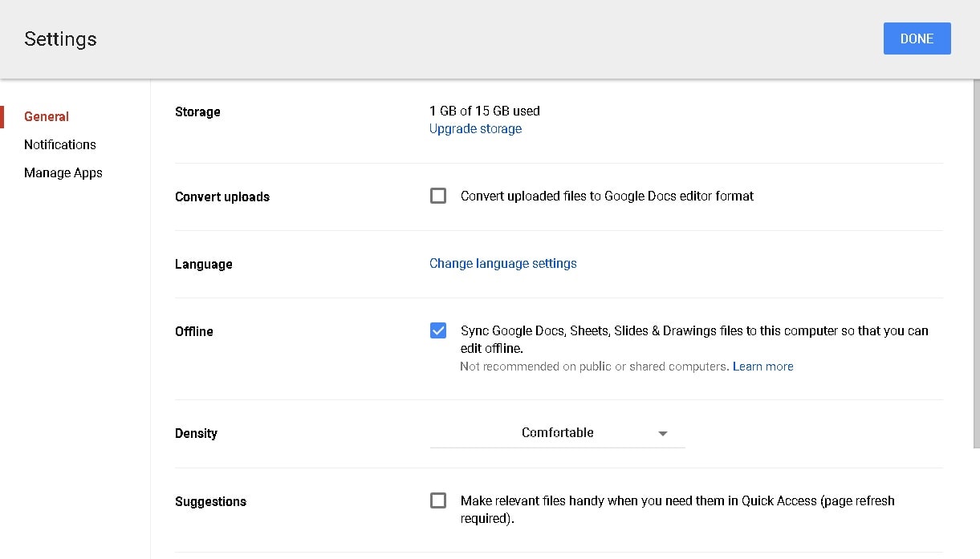Click the Density row label

pos(196,433)
